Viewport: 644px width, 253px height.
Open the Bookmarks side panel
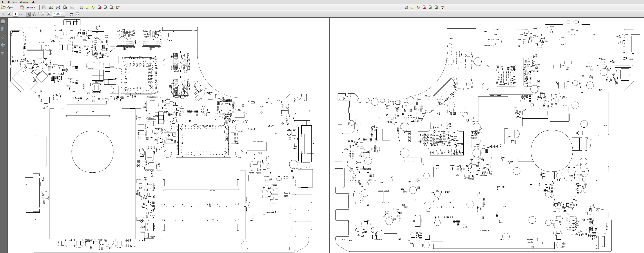[3, 29]
